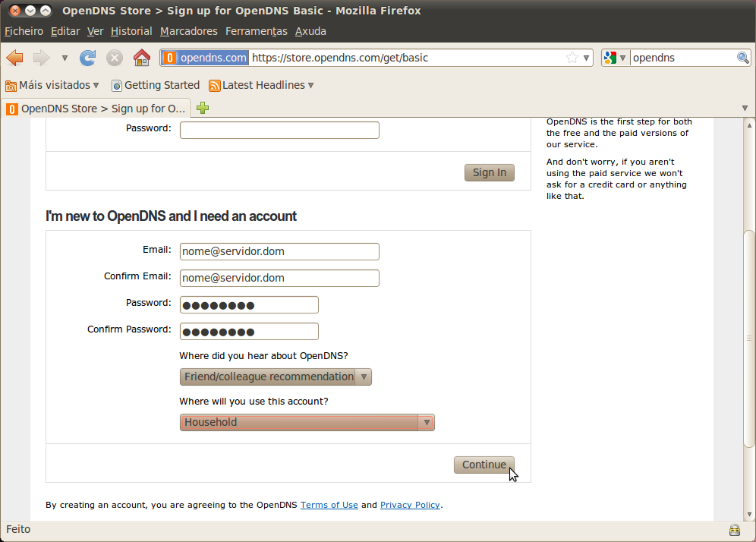Bookmark this page with the star icon
756x542 pixels.
[572, 58]
